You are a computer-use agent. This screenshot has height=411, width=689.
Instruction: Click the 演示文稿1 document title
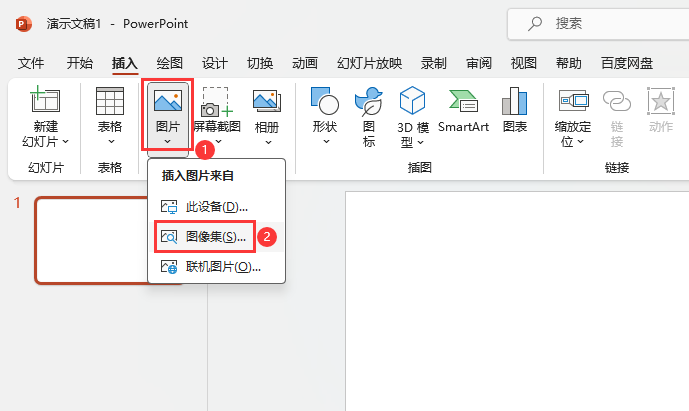(x=74, y=24)
